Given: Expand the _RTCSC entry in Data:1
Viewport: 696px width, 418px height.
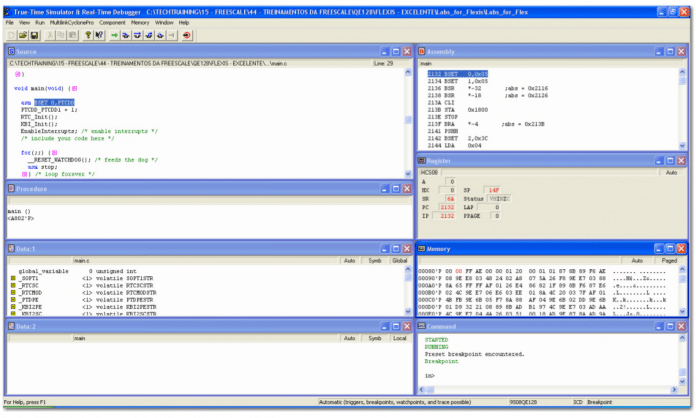Looking at the screenshot, I should pos(13,284).
